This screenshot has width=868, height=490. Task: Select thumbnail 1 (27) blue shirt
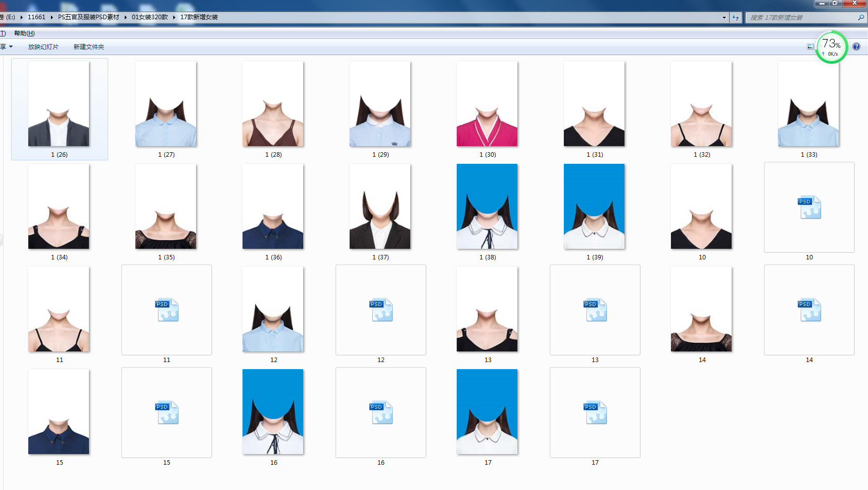point(166,104)
